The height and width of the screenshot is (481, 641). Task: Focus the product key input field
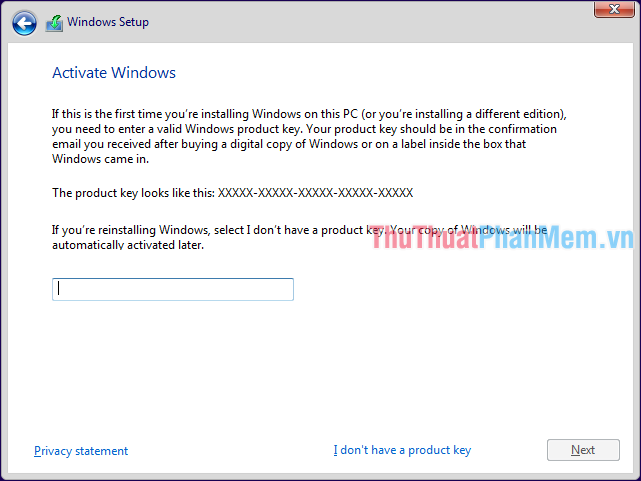point(173,289)
